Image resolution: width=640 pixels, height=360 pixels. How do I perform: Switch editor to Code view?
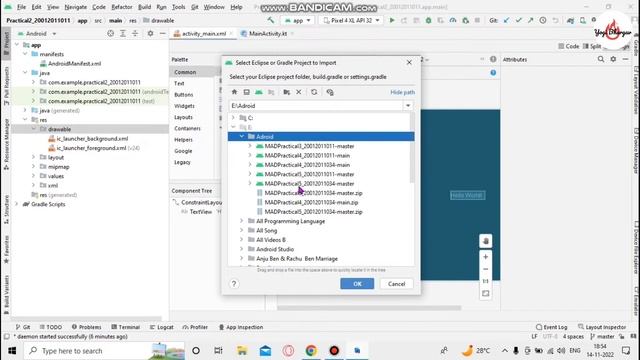(569, 46)
